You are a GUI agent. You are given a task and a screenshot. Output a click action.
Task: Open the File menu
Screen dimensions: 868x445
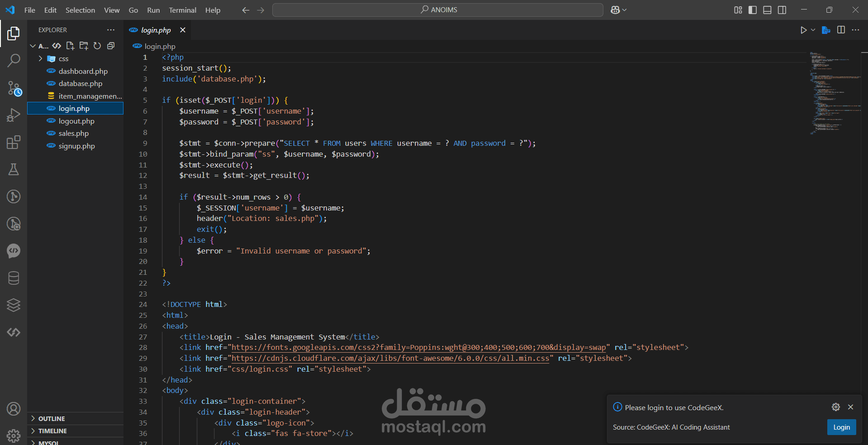pyautogui.click(x=30, y=10)
